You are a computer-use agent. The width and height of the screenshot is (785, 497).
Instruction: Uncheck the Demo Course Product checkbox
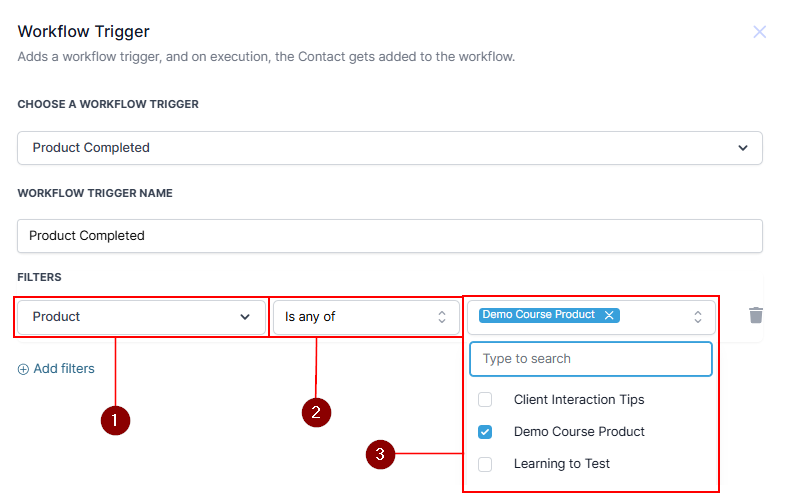[485, 432]
